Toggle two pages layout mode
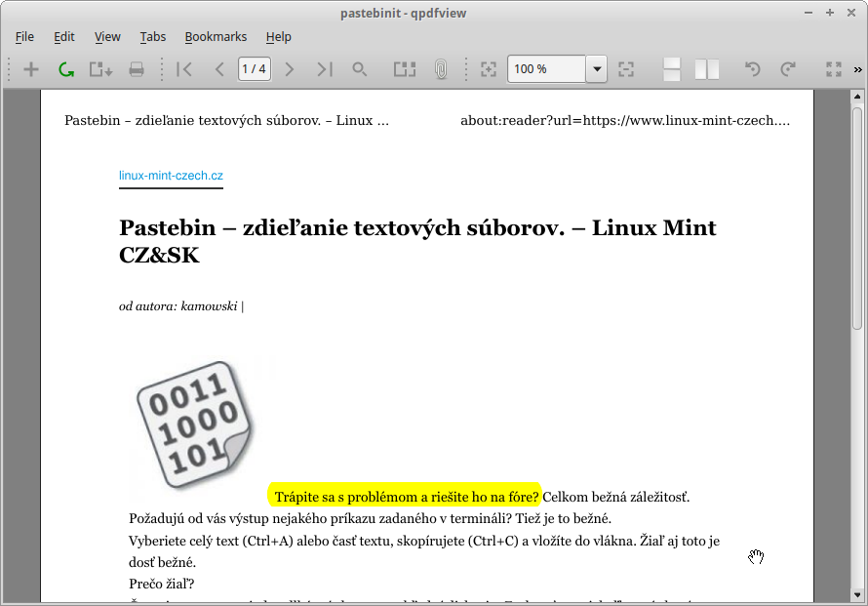The width and height of the screenshot is (868, 606). point(707,69)
